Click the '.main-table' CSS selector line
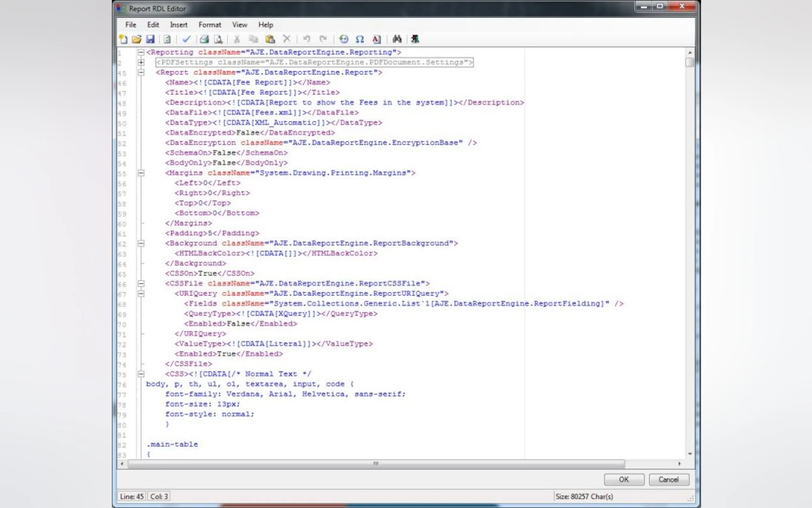 click(x=172, y=444)
